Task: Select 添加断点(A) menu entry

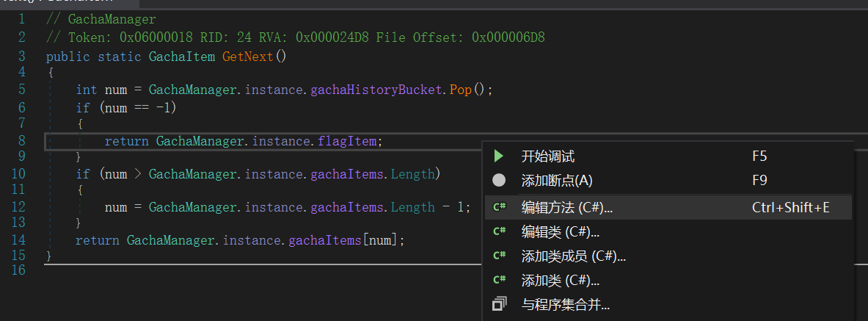Action: pos(668,180)
